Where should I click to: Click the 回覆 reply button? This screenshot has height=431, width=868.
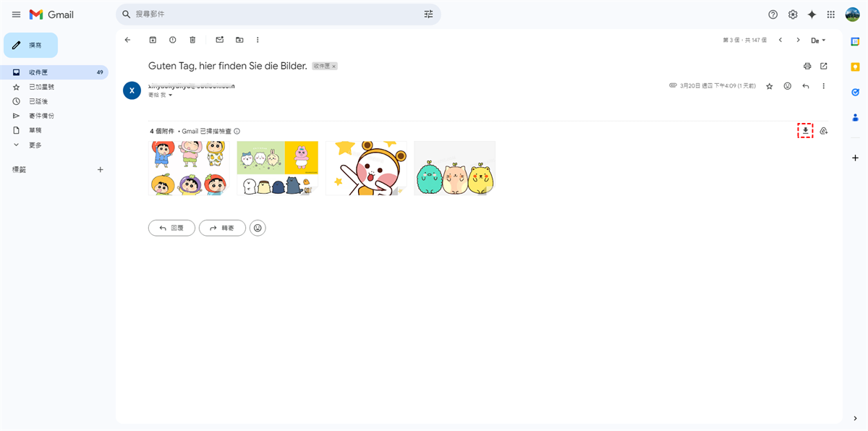pos(171,228)
